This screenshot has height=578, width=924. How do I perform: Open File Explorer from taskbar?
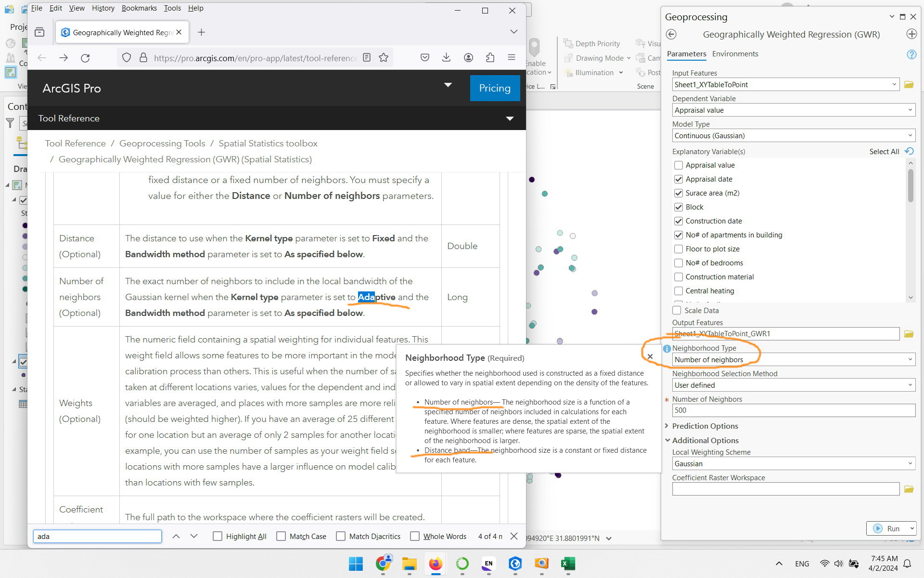(x=409, y=564)
